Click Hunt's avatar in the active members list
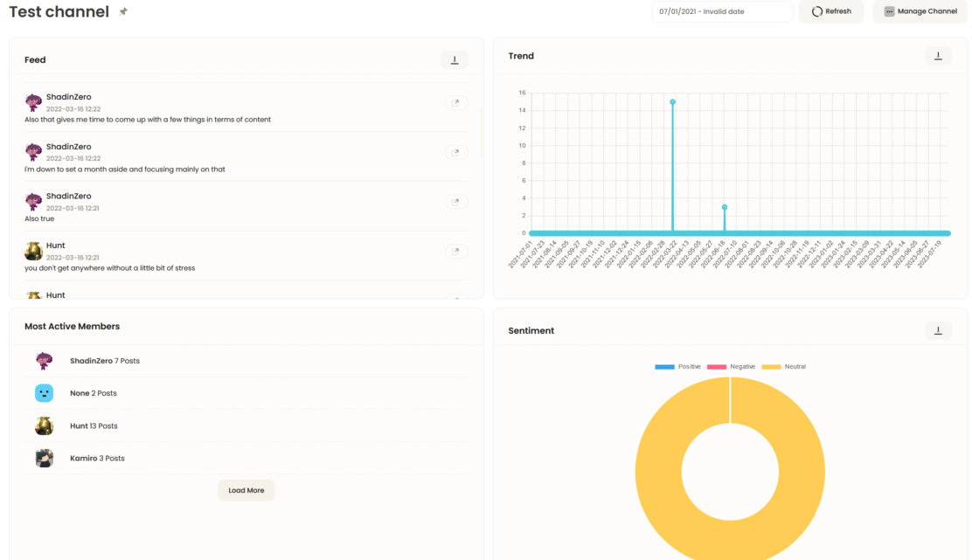 click(45, 426)
